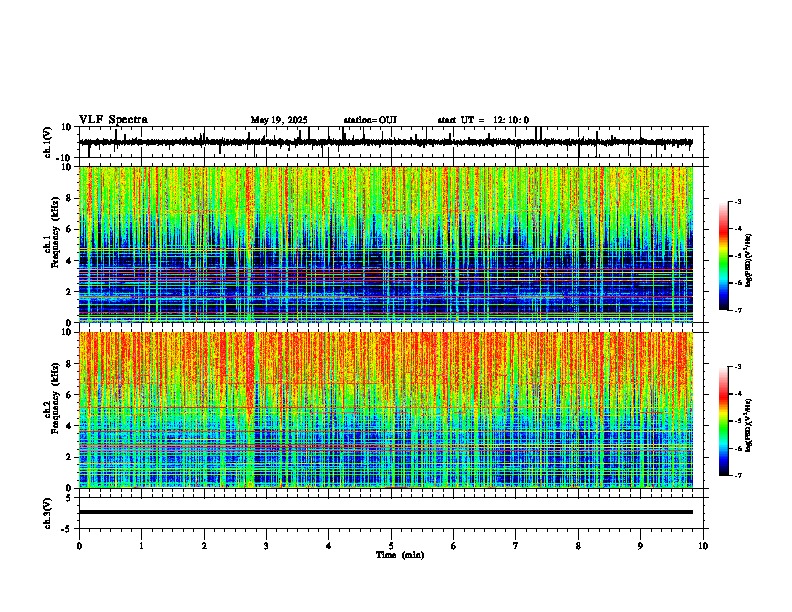Click the "-3" label on the ch.1 color scale

coord(737,201)
